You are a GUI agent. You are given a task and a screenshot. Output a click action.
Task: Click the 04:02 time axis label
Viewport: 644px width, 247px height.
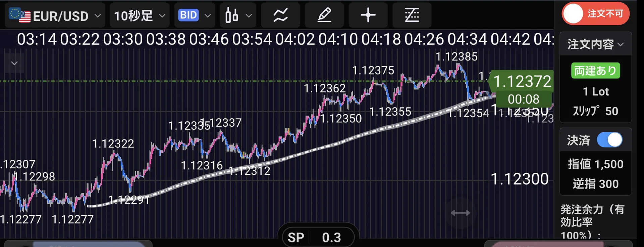click(295, 39)
